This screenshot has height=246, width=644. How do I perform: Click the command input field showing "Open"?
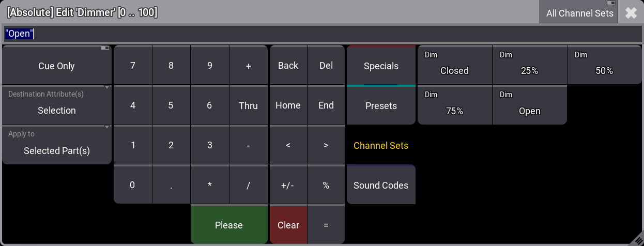pyautogui.click(x=321, y=34)
